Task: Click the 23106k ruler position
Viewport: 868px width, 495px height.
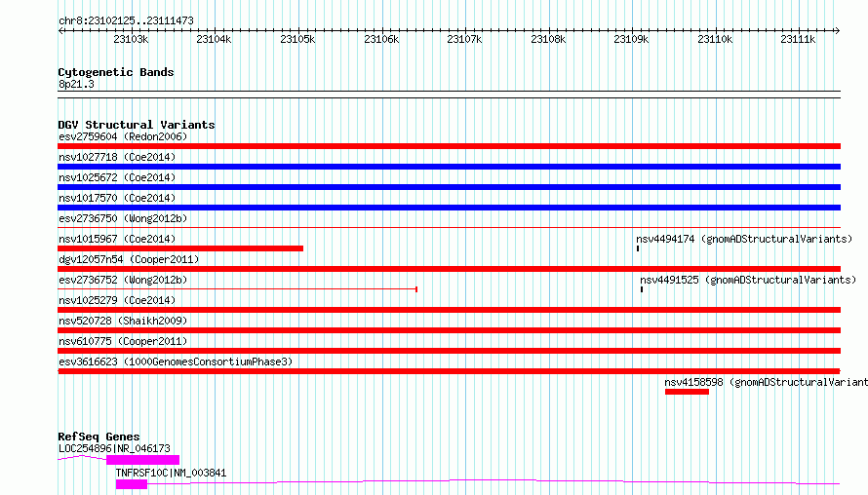Action: pos(381,39)
